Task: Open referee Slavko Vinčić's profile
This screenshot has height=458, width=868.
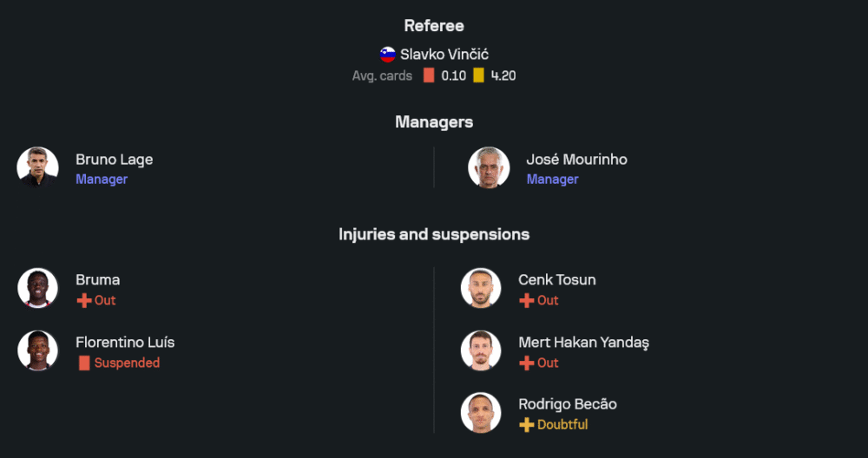Action: click(444, 54)
